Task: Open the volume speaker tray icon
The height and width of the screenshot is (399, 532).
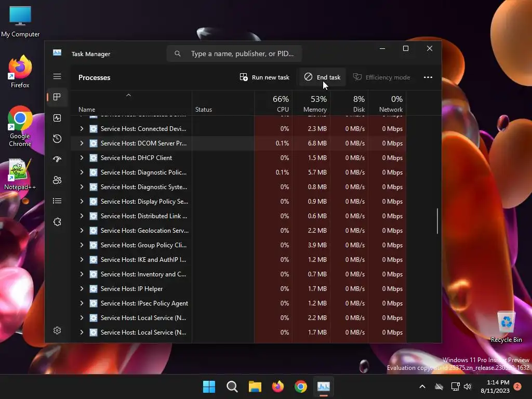Action: (x=468, y=387)
